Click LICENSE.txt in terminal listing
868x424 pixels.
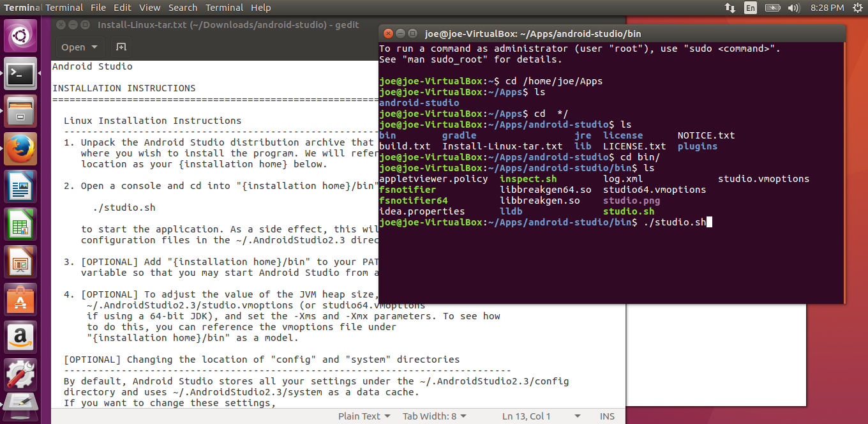pyautogui.click(x=634, y=146)
